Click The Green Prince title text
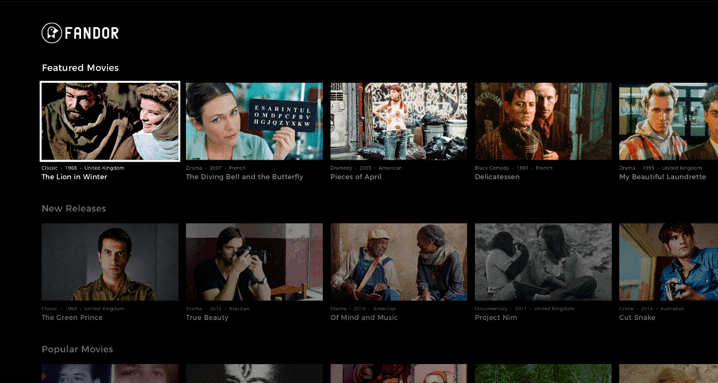718x383 pixels. pyautogui.click(x=72, y=317)
